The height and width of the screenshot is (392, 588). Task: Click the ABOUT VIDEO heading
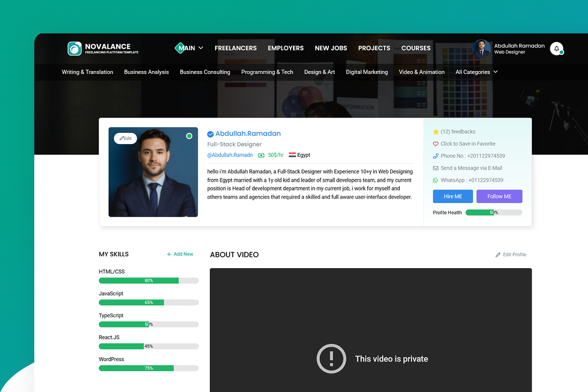tap(234, 255)
